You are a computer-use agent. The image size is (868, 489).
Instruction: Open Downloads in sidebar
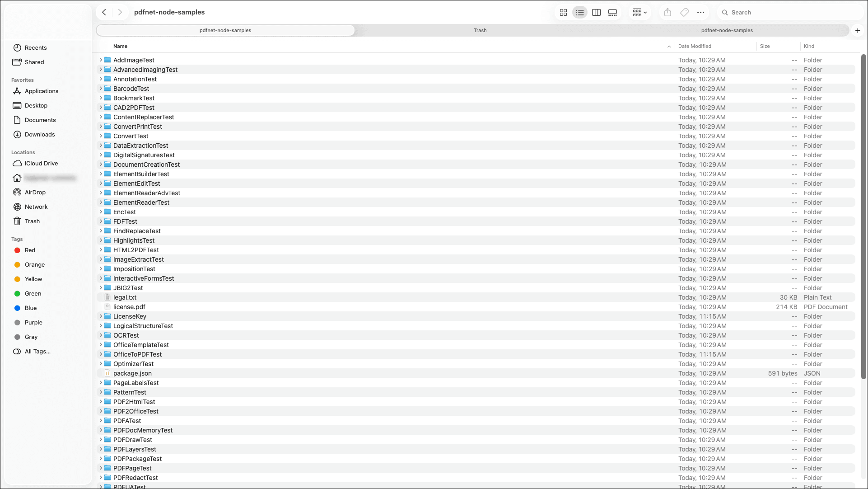click(40, 134)
